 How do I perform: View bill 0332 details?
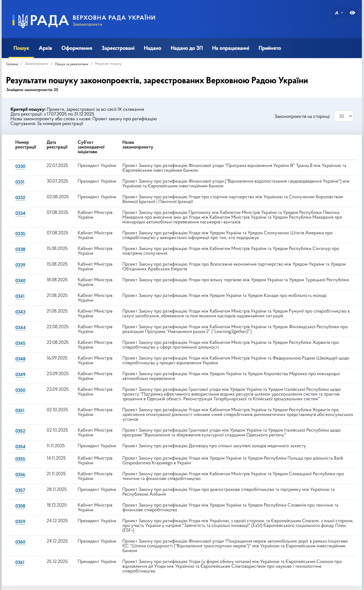point(20,198)
